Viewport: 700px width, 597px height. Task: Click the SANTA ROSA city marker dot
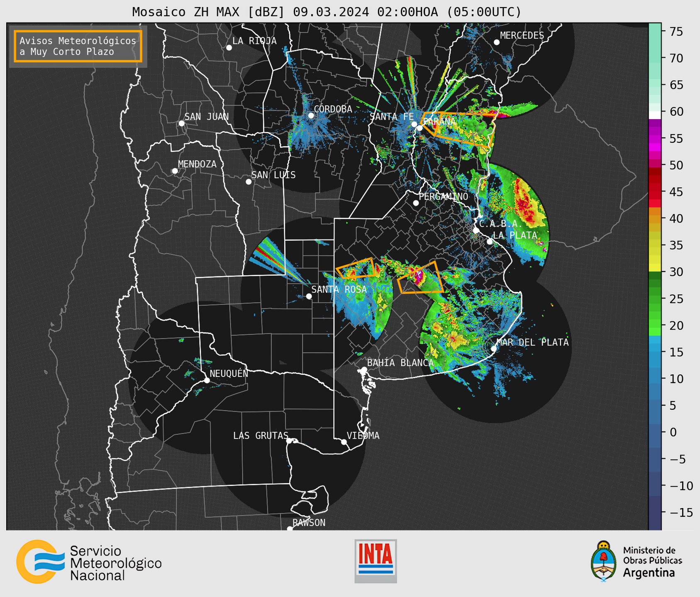point(309,296)
